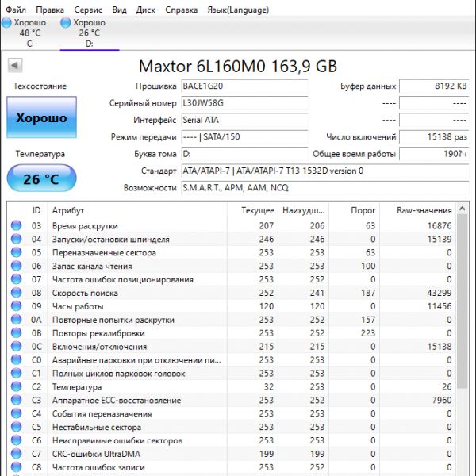Click the Наихудш... column header
This screenshot has height=476, width=476.
pyautogui.click(x=303, y=210)
